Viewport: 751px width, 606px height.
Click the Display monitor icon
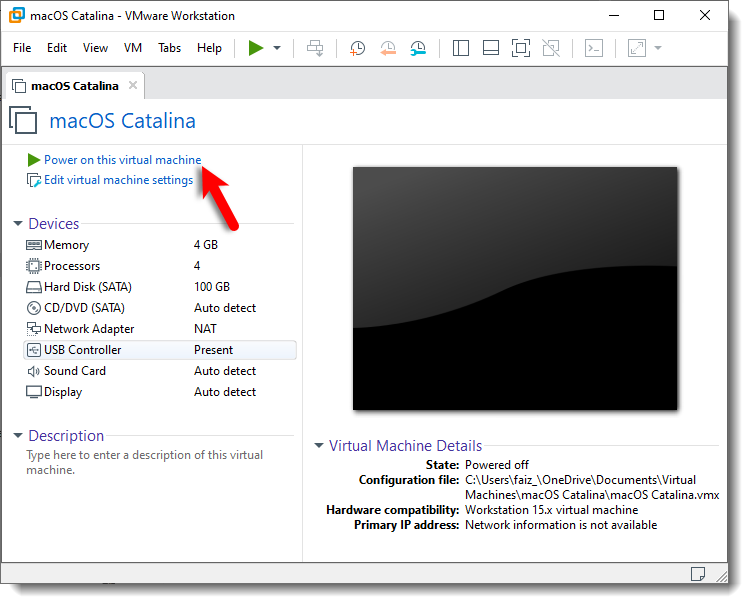34,392
